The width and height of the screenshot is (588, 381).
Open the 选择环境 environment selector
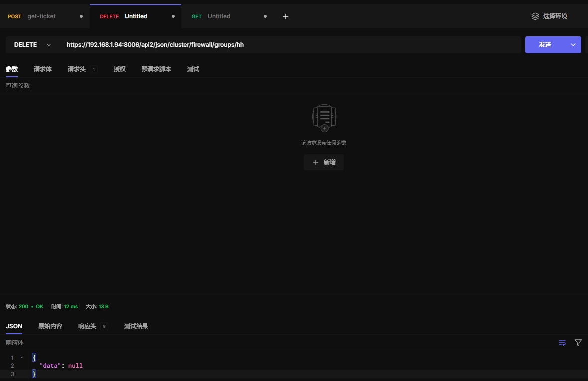554,16
